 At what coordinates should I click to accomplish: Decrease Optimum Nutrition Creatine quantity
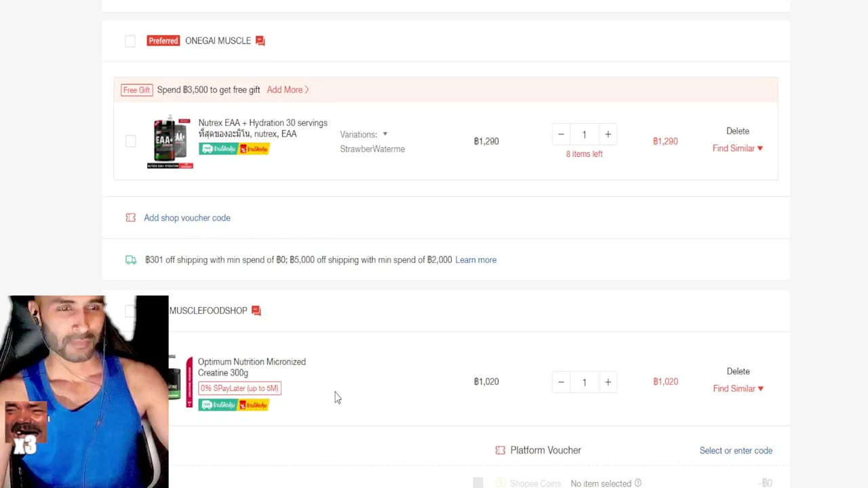coord(561,382)
